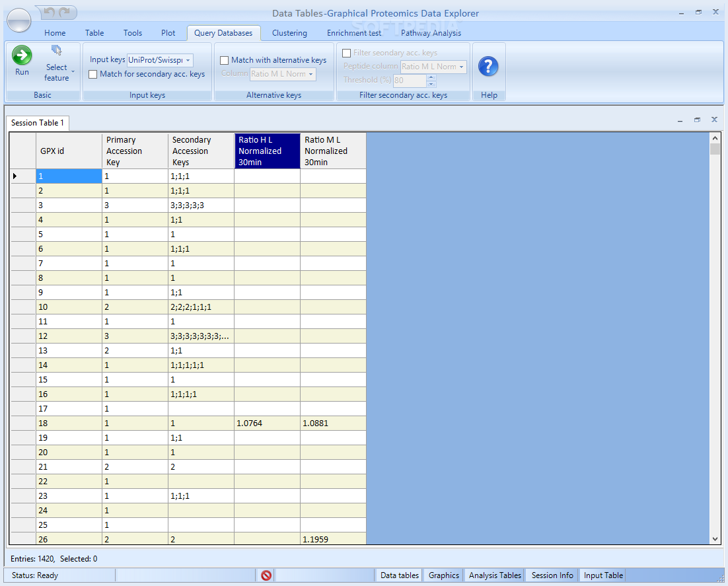Select GPX id cell 26
This screenshot has width=728, height=586.
click(x=69, y=539)
